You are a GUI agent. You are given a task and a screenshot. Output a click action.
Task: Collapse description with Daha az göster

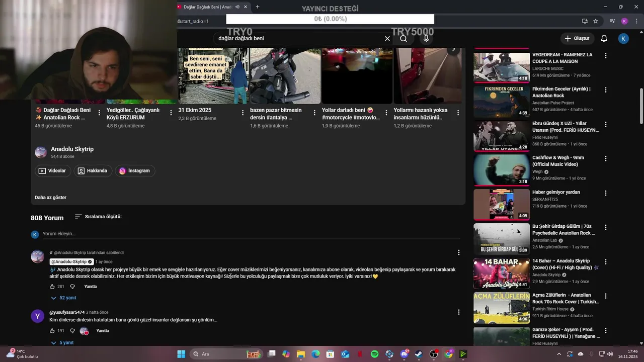pyautogui.click(x=50, y=198)
